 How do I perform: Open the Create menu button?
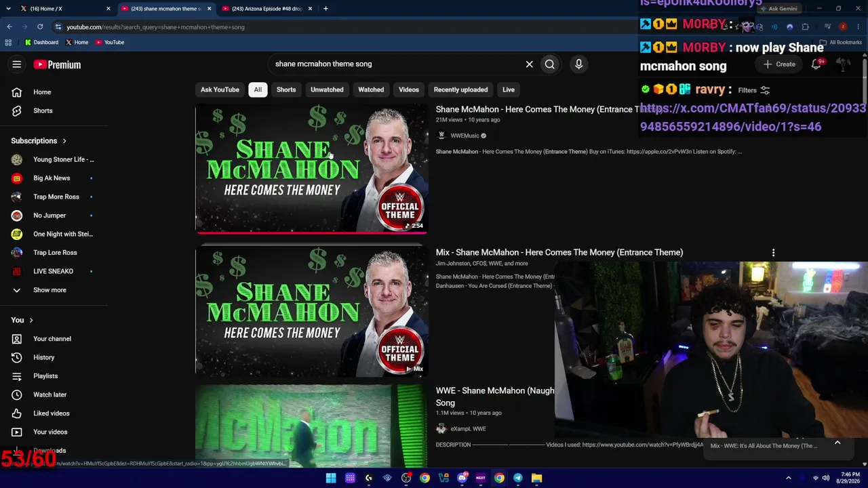coord(778,64)
